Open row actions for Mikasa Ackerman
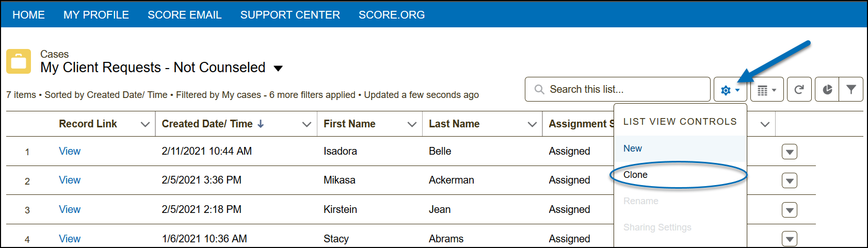 [790, 180]
